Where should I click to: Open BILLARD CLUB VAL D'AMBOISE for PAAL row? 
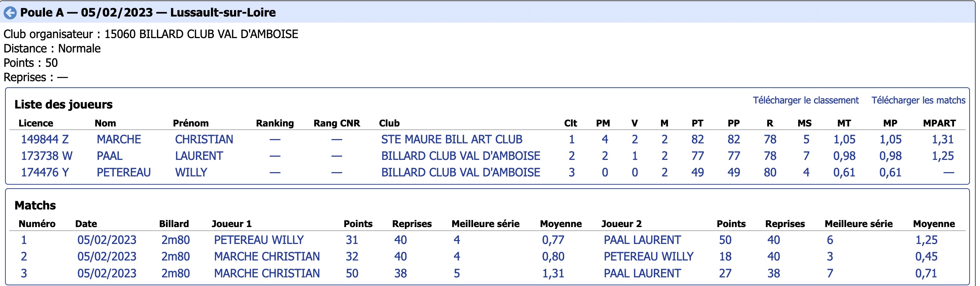(x=460, y=156)
